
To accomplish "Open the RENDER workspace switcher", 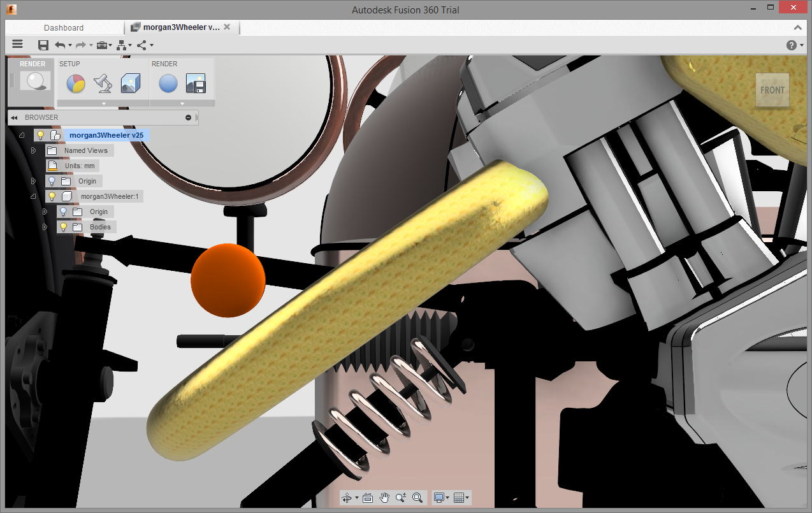I will (32, 80).
